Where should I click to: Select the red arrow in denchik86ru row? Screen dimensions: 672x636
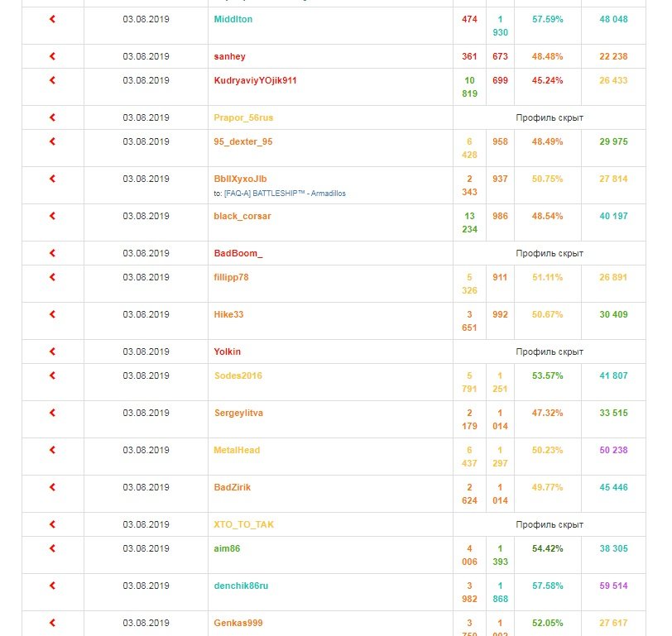tap(52, 586)
